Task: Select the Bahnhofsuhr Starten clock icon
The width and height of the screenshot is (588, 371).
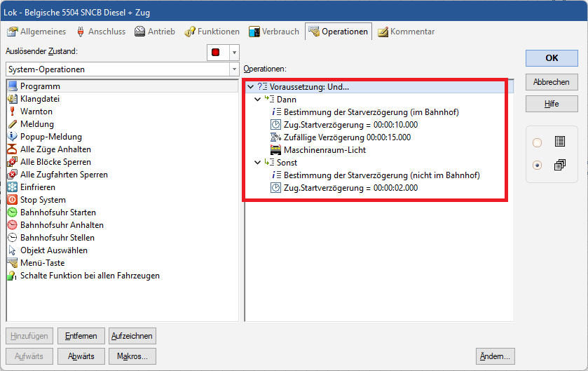Action: tap(13, 213)
